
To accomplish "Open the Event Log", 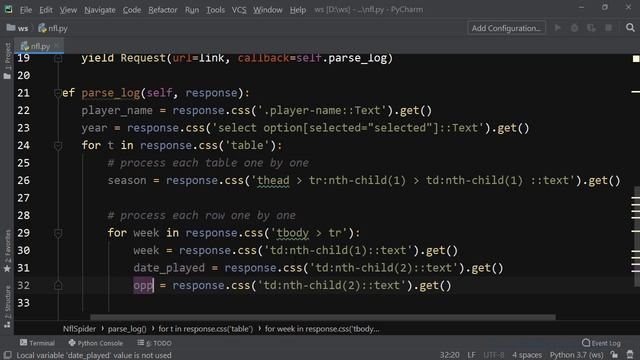I will point(601,343).
